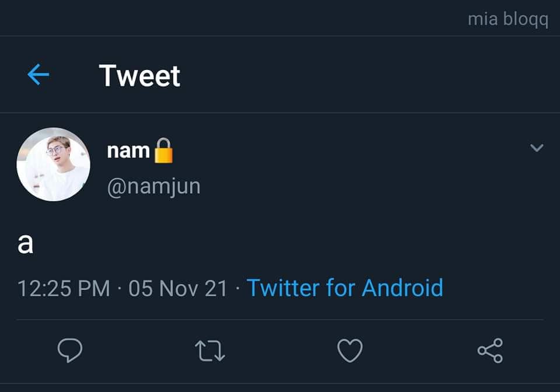Open the reply speech bubble icon
The image size is (560, 392).
70,350
